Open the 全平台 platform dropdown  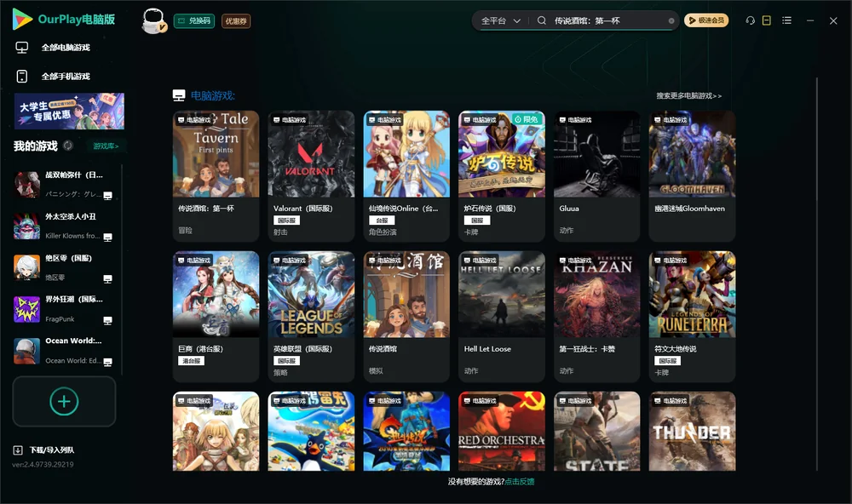pos(500,20)
